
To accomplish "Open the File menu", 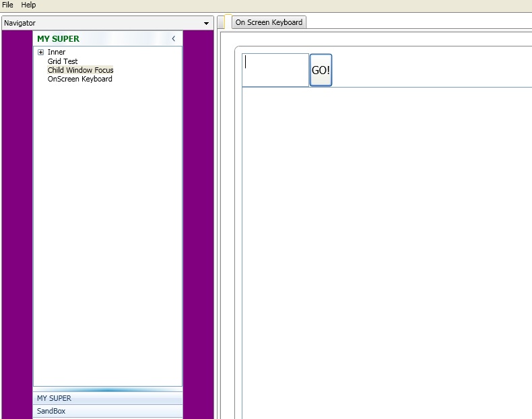I will [7, 5].
